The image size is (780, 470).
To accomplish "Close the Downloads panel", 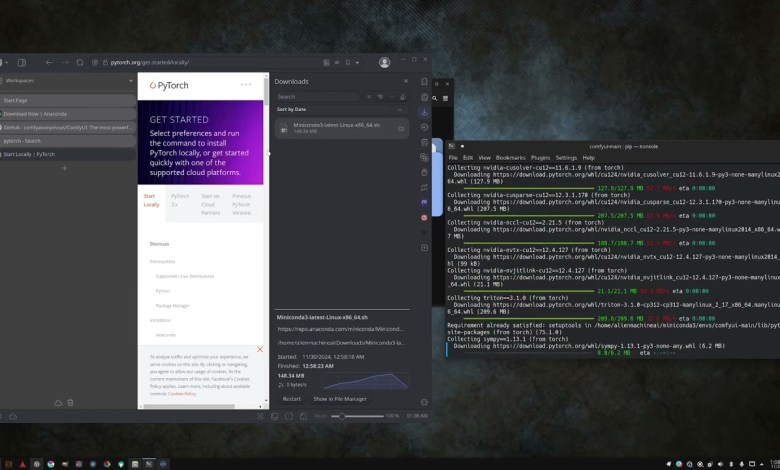I will [x=406, y=81].
